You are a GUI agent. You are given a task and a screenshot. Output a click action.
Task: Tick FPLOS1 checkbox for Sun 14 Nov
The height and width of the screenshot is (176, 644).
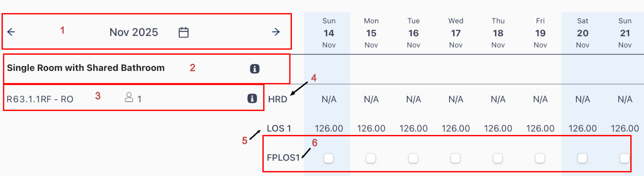[328, 158]
